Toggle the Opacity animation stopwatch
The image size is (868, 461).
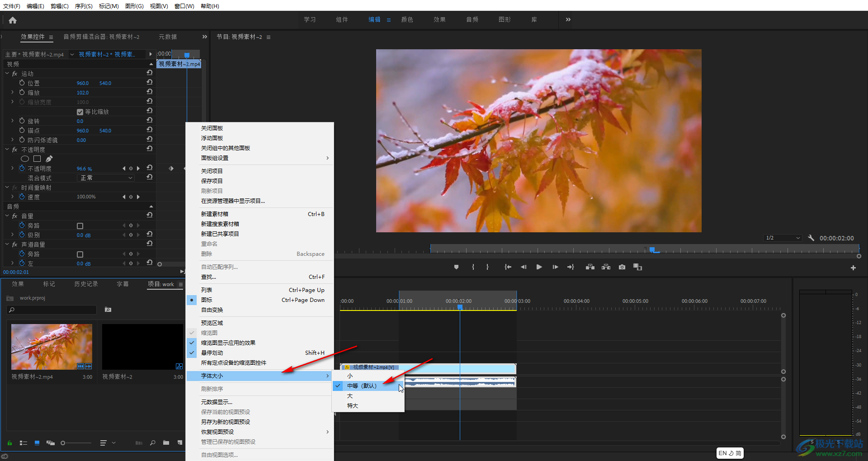[x=22, y=168]
